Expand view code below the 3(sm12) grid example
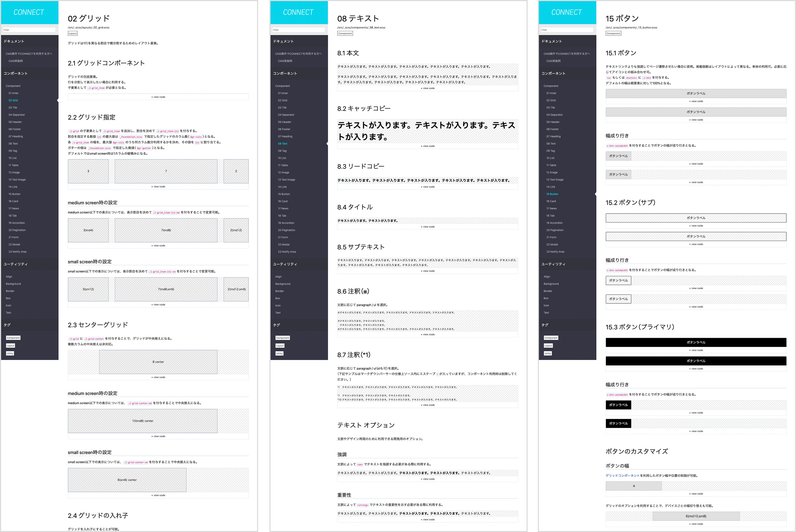The width and height of the screenshot is (796, 532). [158, 305]
